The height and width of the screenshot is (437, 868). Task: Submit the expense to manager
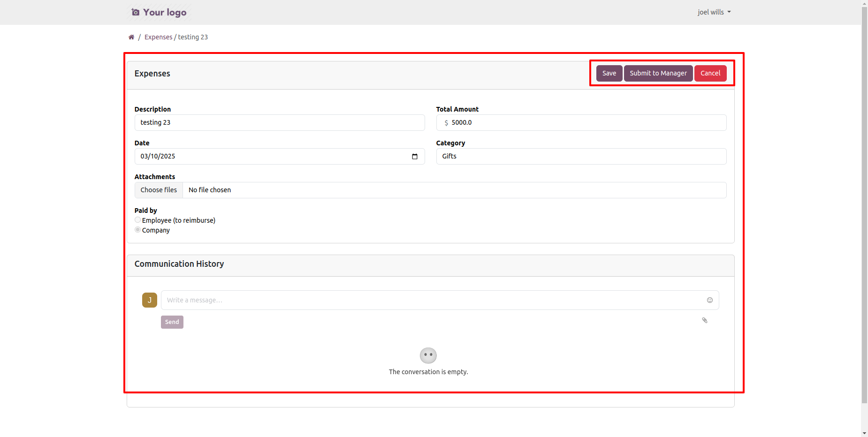658,73
